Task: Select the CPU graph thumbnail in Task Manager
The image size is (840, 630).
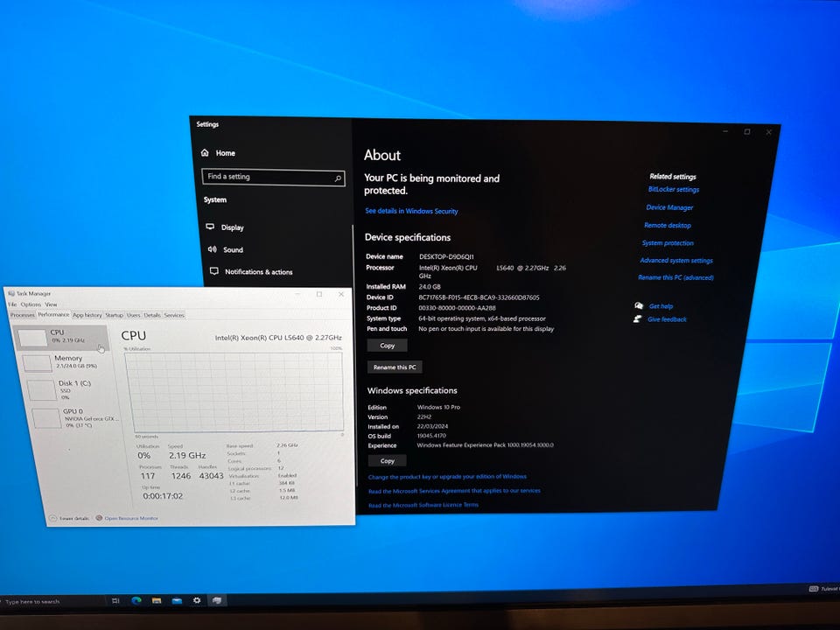Action: tap(32, 338)
